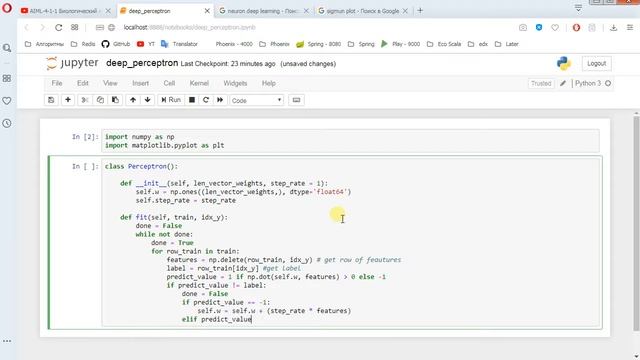
Task: Click the Logout button
Action: 596,64
